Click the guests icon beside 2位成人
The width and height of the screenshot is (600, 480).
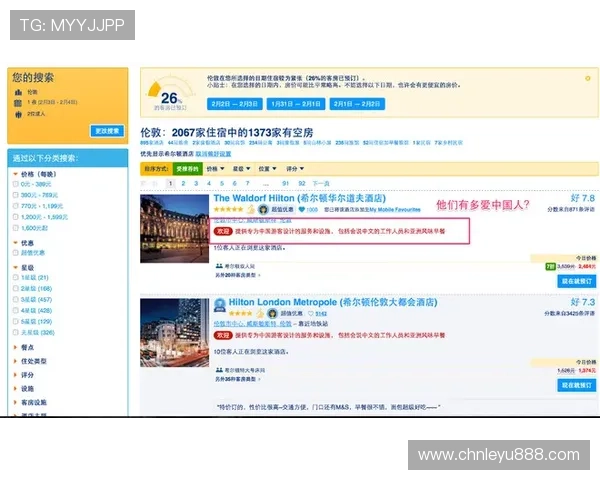coord(18,114)
